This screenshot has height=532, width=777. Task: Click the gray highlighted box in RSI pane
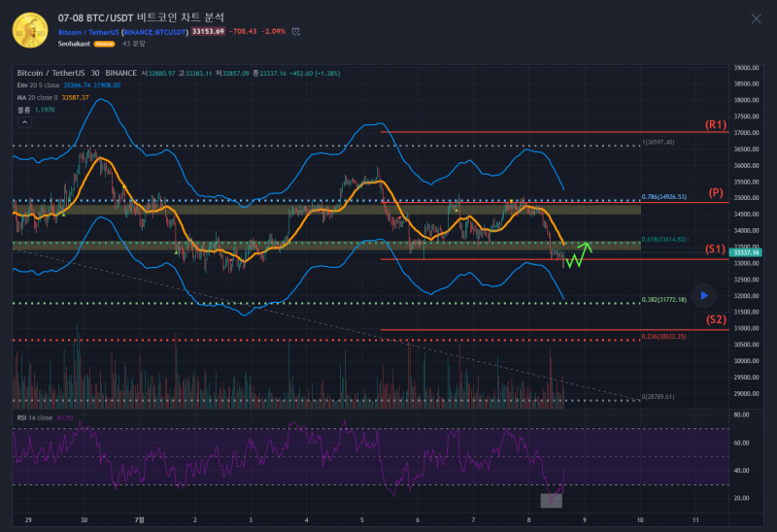(551, 500)
